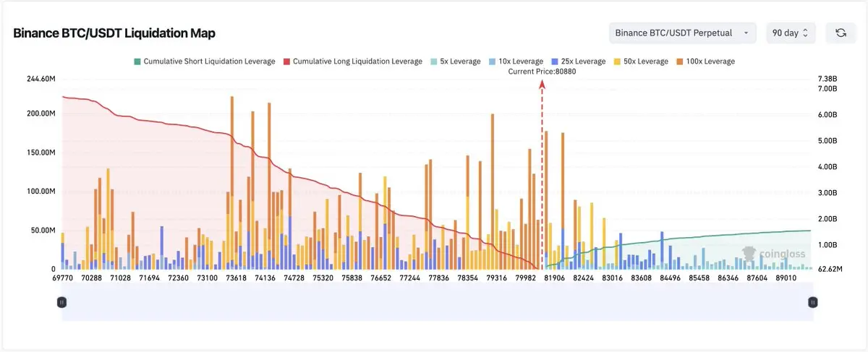Click the zoom range bar under chart

[x=438, y=302]
